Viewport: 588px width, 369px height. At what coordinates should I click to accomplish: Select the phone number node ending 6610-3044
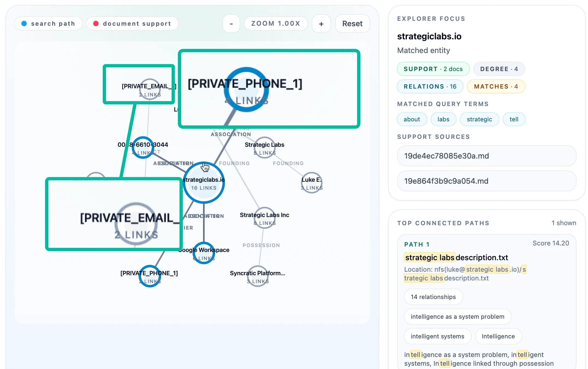click(143, 148)
